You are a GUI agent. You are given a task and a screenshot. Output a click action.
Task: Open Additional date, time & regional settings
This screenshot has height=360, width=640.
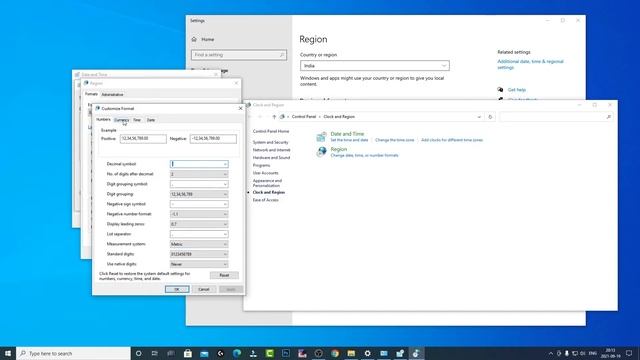(x=530, y=64)
